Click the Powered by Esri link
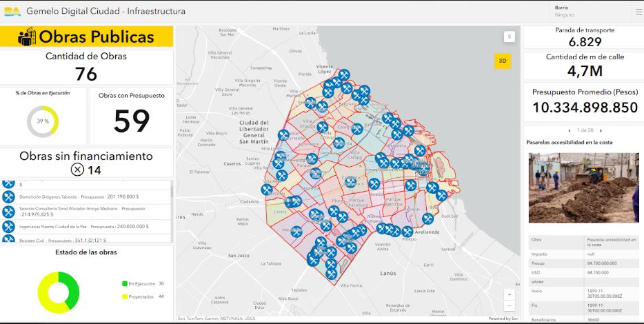The height and width of the screenshot is (324, 644). (501, 318)
